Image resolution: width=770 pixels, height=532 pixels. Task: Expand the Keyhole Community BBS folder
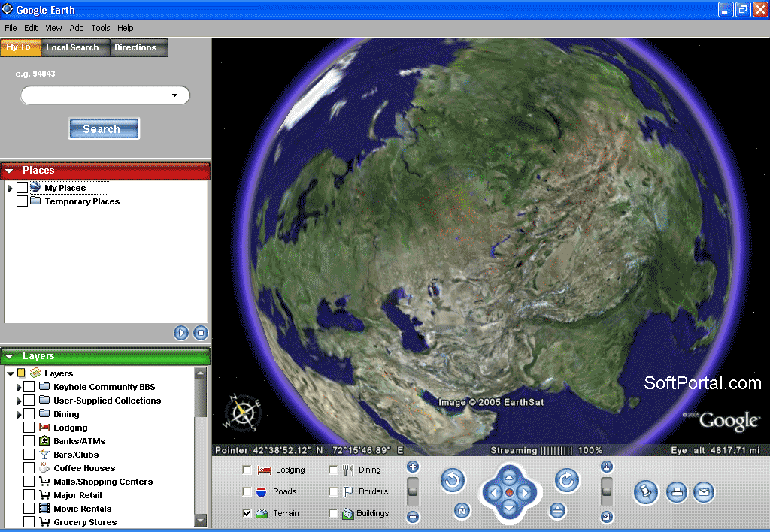tap(19, 388)
